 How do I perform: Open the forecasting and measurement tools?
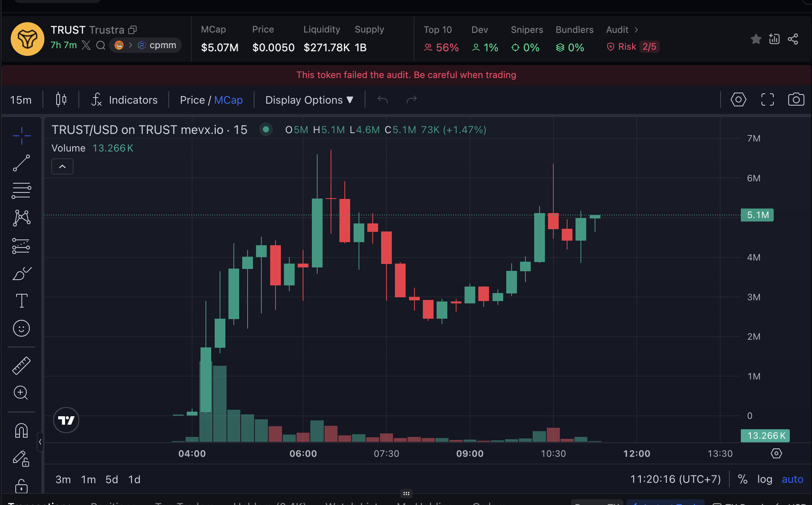point(21,246)
